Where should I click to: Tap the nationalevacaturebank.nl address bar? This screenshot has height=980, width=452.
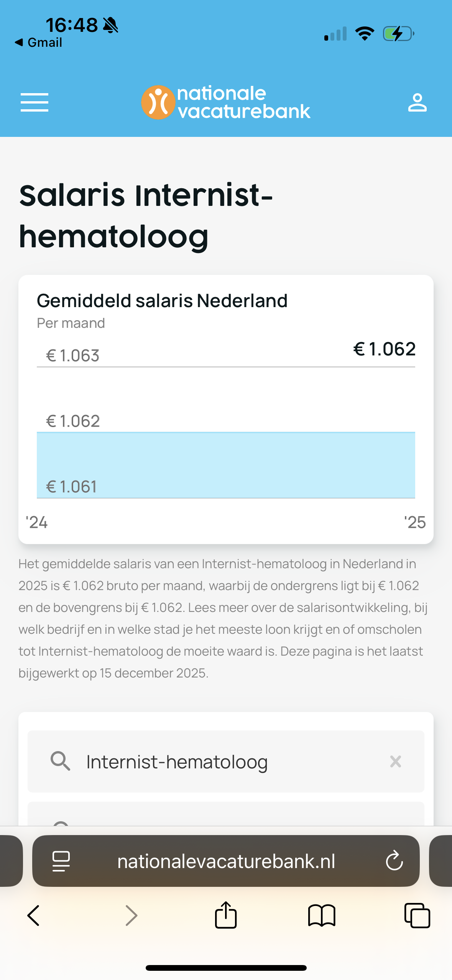click(x=226, y=861)
